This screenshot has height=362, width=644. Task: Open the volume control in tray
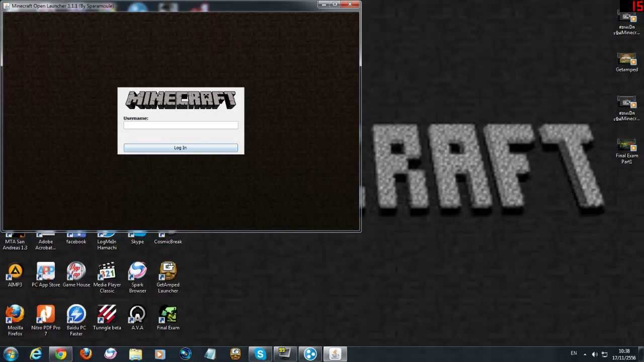pyautogui.click(x=595, y=354)
